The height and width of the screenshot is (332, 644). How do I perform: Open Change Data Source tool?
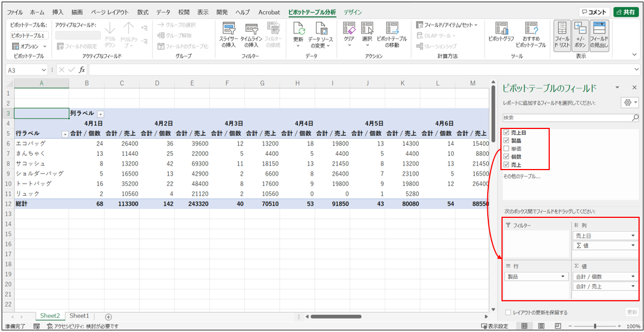(x=321, y=29)
